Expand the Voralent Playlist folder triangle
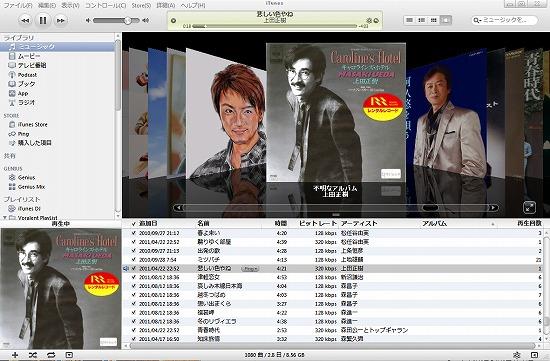The width and height of the screenshot is (550, 361). point(5,218)
